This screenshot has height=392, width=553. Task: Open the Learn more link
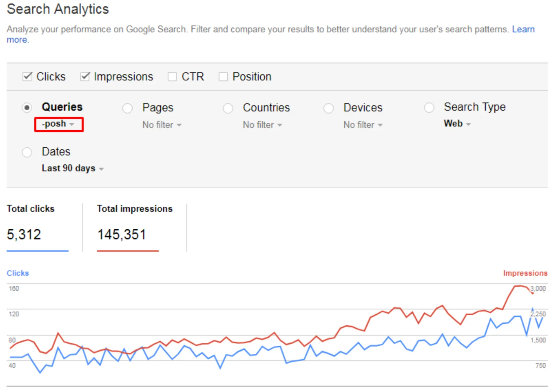523,29
